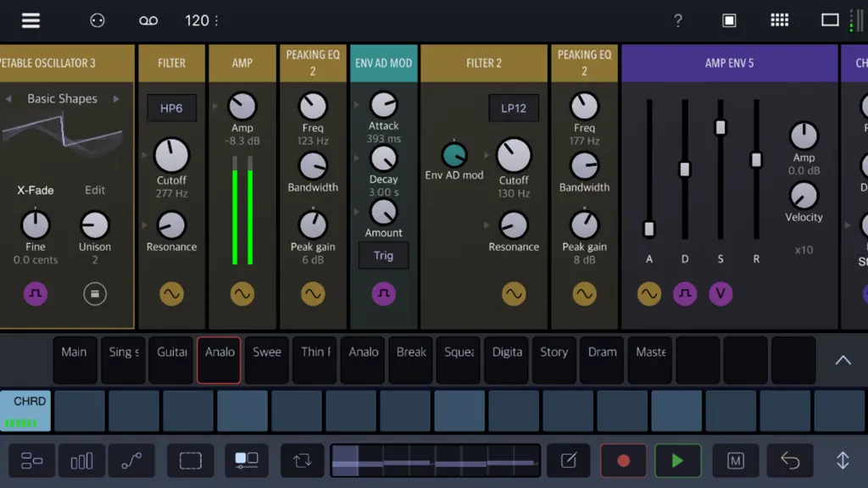Viewport: 868px width, 488px height.
Task: Toggle the metronome M button
Action: click(x=735, y=460)
